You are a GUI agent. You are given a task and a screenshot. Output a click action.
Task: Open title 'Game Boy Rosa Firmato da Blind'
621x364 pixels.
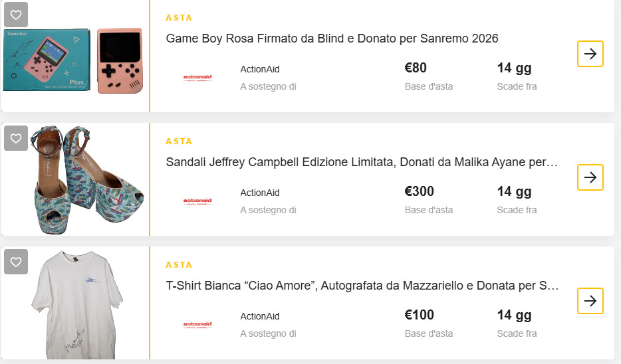332,39
